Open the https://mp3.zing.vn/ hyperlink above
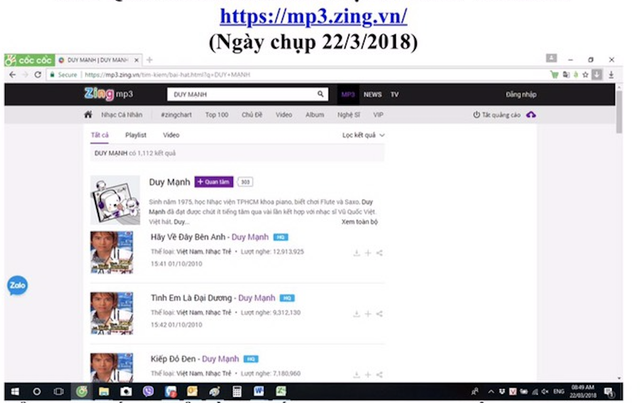 pyautogui.click(x=313, y=16)
